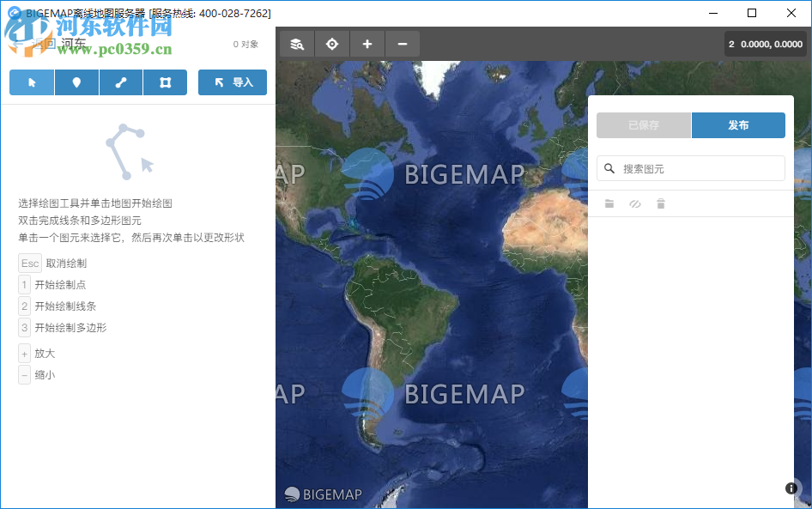
Task: Click the trash delete icon in right panel
Action: [660, 203]
